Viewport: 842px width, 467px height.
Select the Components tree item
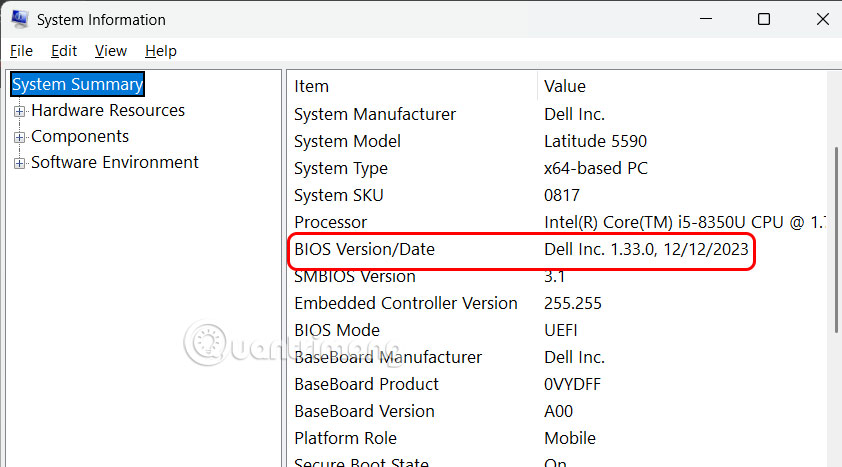(80, 137)
